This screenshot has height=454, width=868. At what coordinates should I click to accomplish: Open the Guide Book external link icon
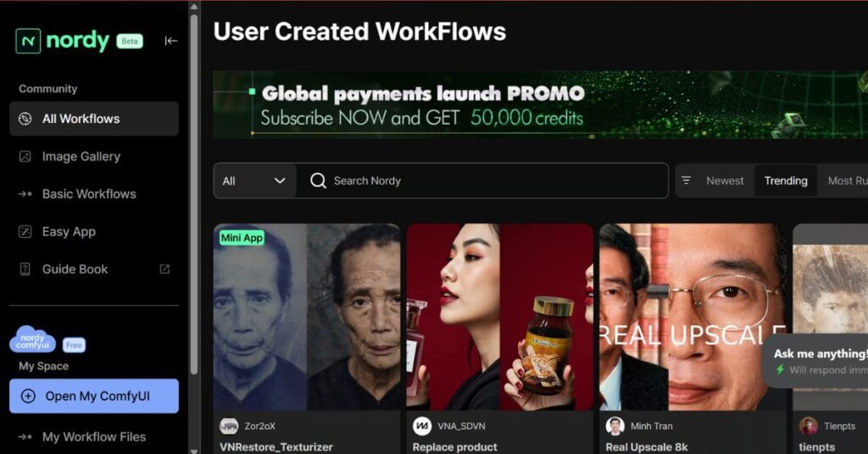click(164, 269)
